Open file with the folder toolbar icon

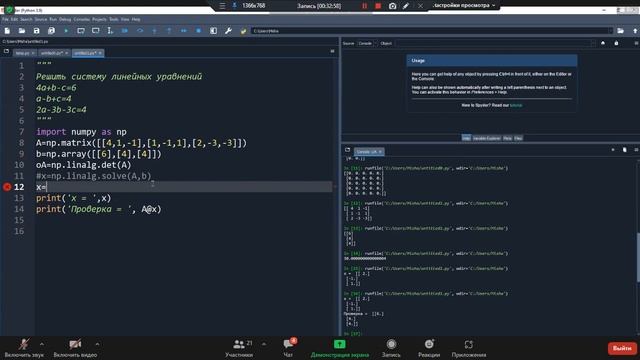(22, 31)
